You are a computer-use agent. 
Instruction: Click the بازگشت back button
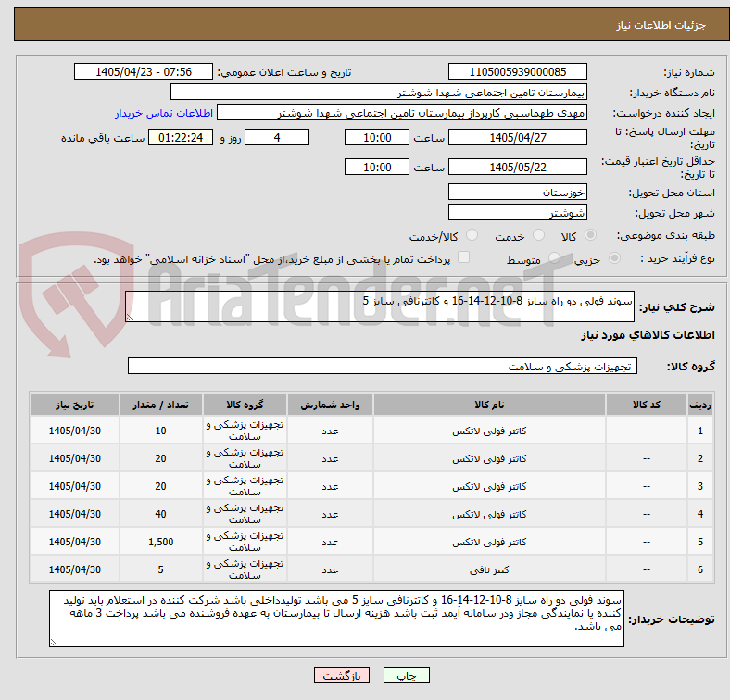tap(342, 675)
